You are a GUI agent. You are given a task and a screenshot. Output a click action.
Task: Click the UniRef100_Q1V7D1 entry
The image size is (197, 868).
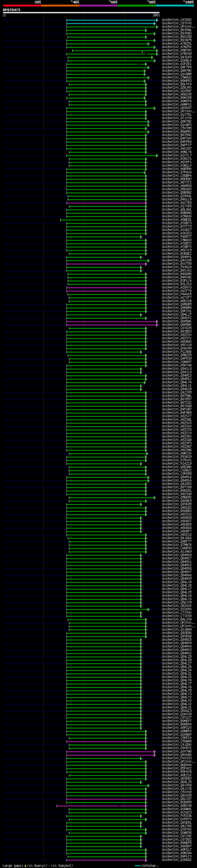[177, 115]
